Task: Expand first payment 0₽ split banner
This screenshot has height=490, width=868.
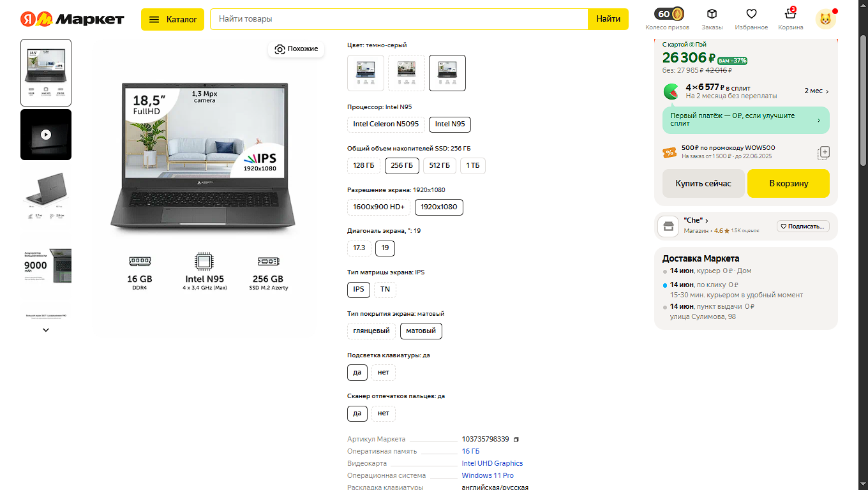Action: (x=745, y=120)
